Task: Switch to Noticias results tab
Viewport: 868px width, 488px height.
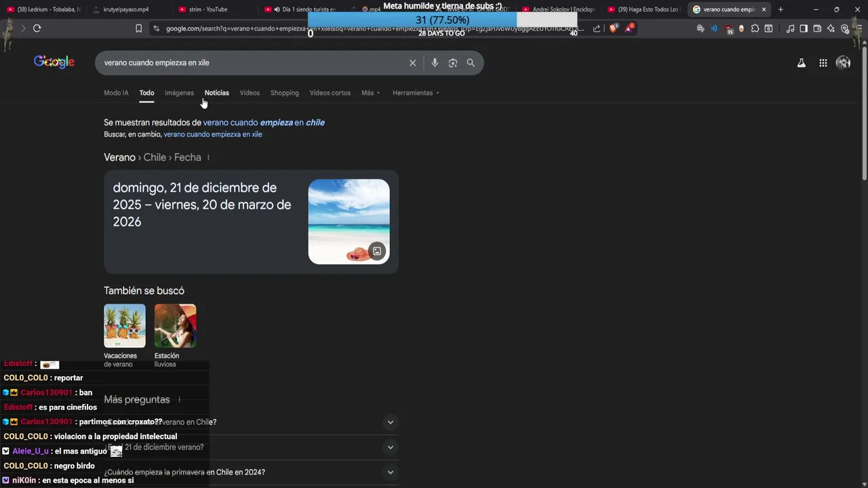Action: (217, 93)
